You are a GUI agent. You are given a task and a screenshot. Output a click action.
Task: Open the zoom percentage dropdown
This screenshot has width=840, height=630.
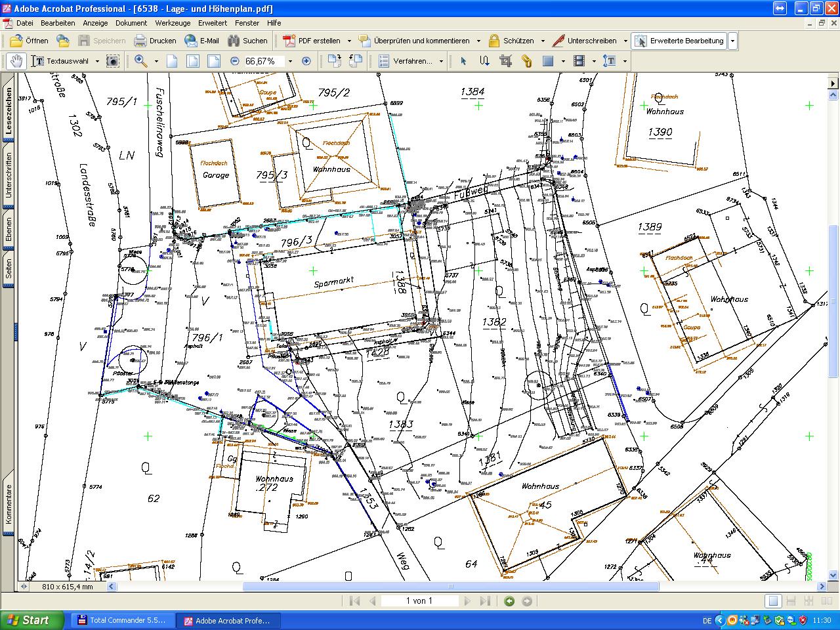(290, 62)
